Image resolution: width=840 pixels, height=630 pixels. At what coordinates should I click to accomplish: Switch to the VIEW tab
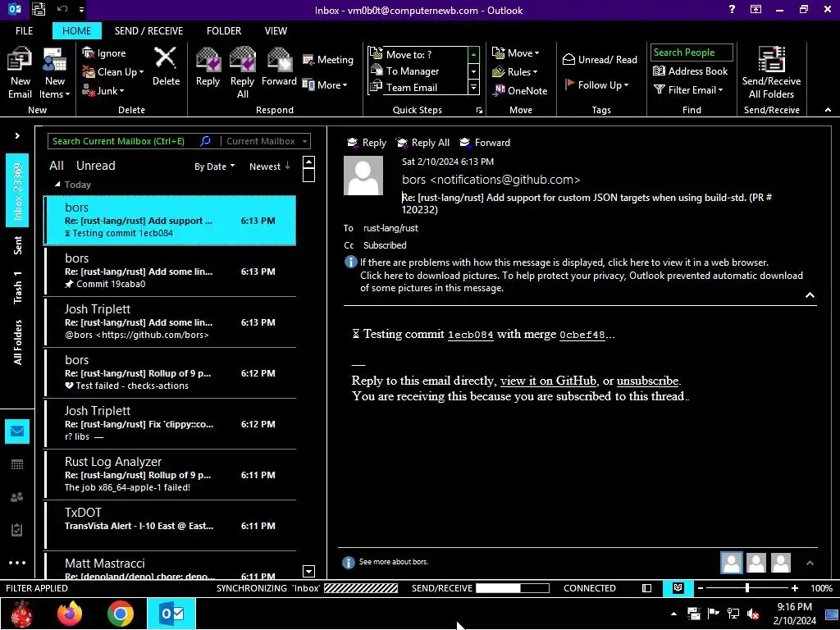(276, 30)
